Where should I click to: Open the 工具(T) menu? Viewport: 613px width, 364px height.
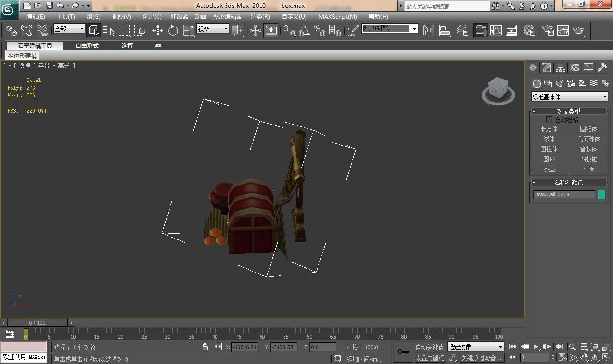(x=66, y=17)
